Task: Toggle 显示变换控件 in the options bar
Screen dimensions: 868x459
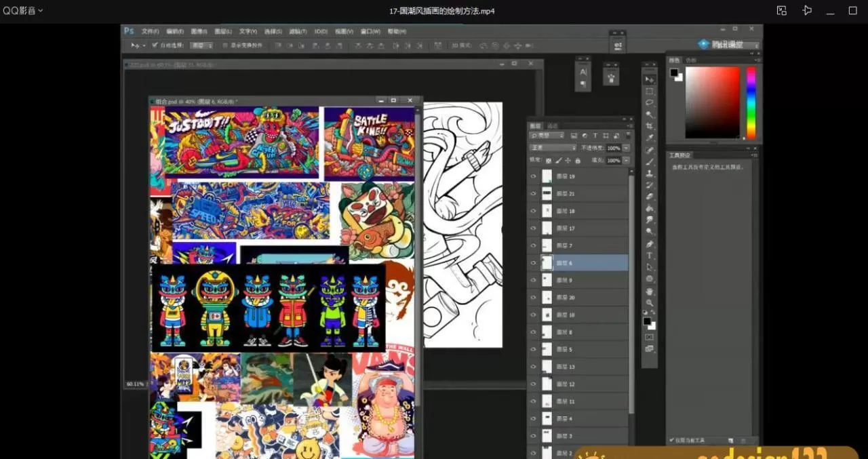Action: coord(226,45)
